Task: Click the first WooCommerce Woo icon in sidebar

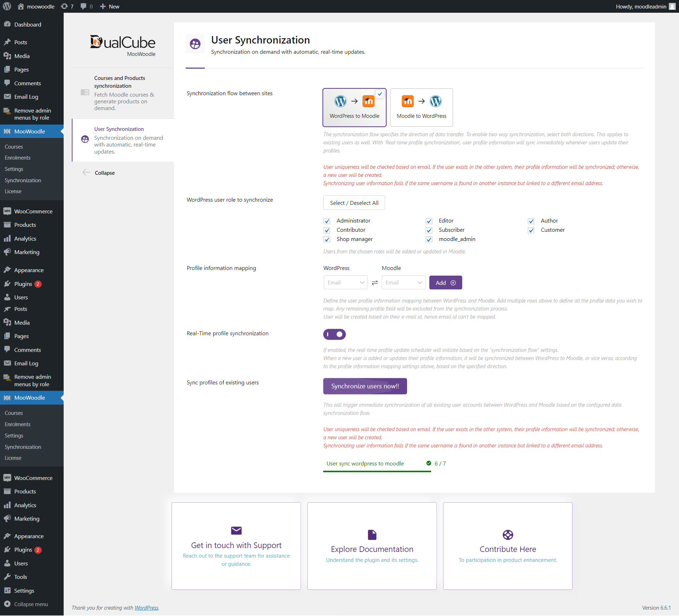Action: [x=7, y=211]
